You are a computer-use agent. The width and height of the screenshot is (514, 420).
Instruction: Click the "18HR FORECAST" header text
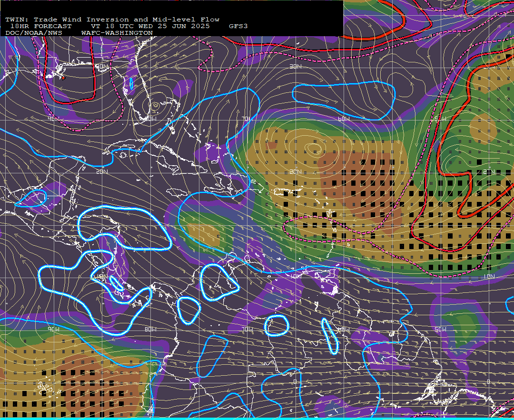pyautogui.click(x=40, y=26)
